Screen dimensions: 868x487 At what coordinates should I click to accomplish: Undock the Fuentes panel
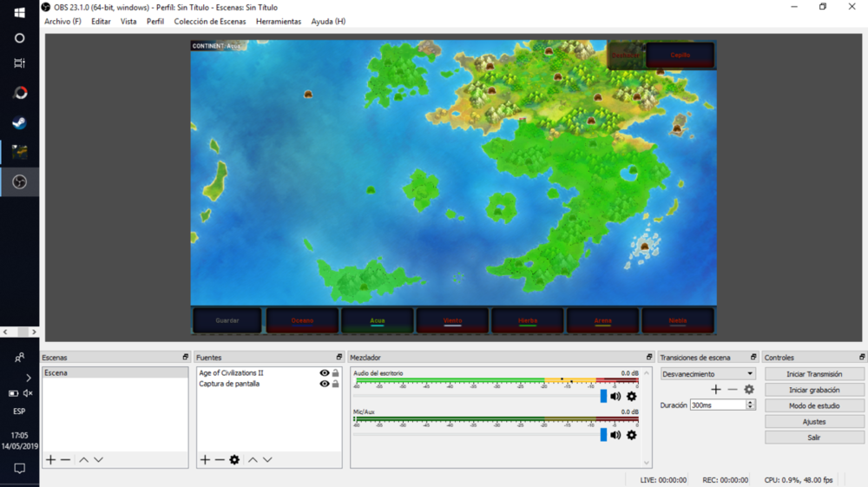pyautogui.click(x=339, y=357)
